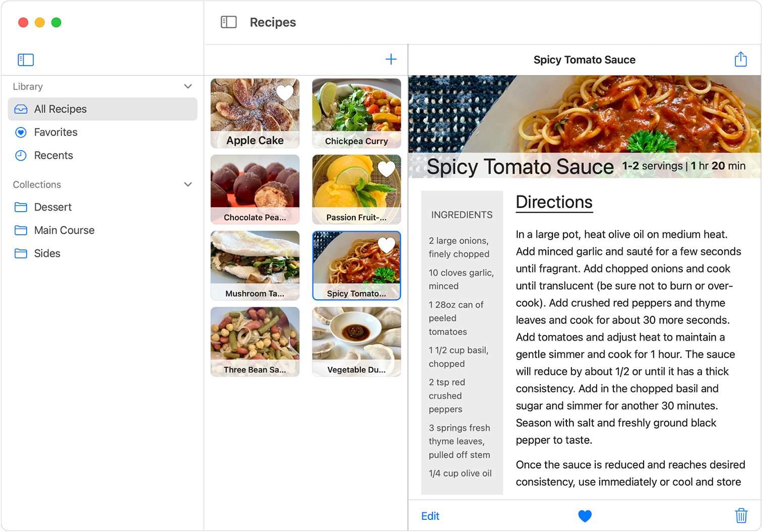Add a new recipe with the plus button
The width and height of the screenshot is (762, 532).
(x=391, y=59)
